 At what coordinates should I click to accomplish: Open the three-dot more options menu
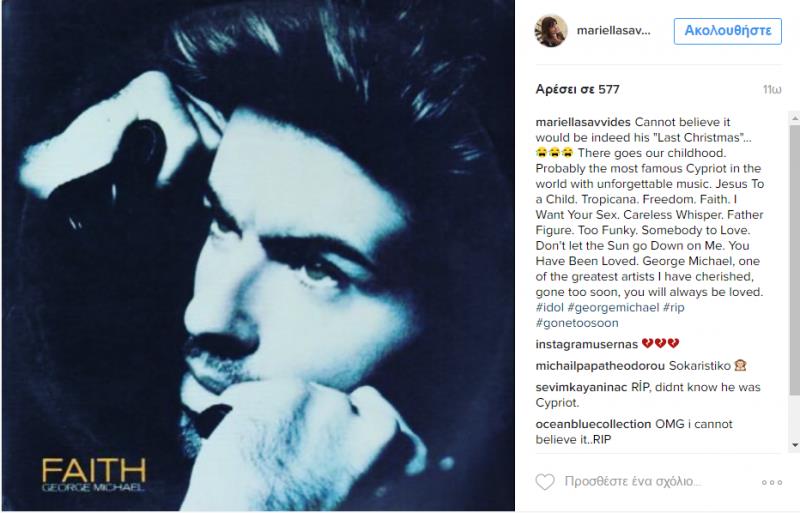pyautogui.click(x=772, y=482)
